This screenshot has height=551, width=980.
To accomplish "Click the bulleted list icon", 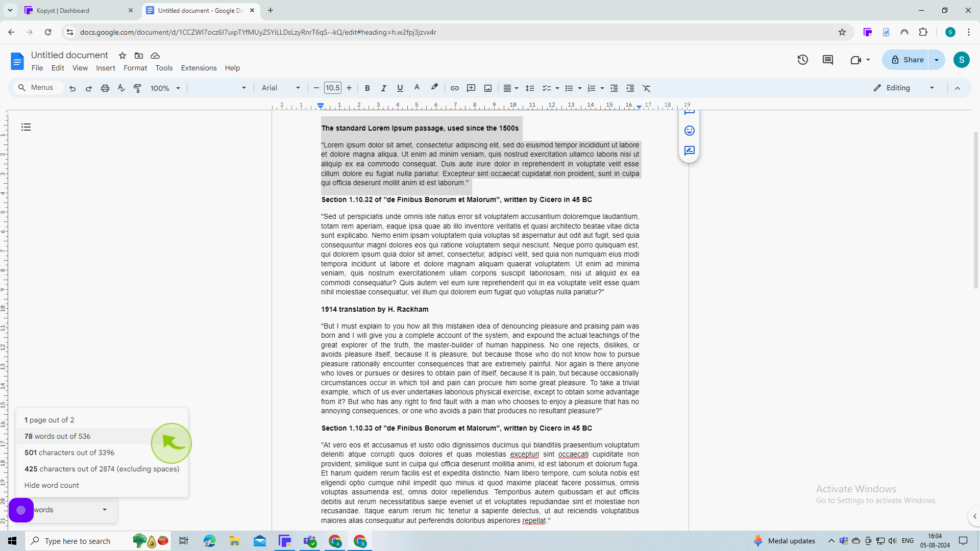I will 569,88.
